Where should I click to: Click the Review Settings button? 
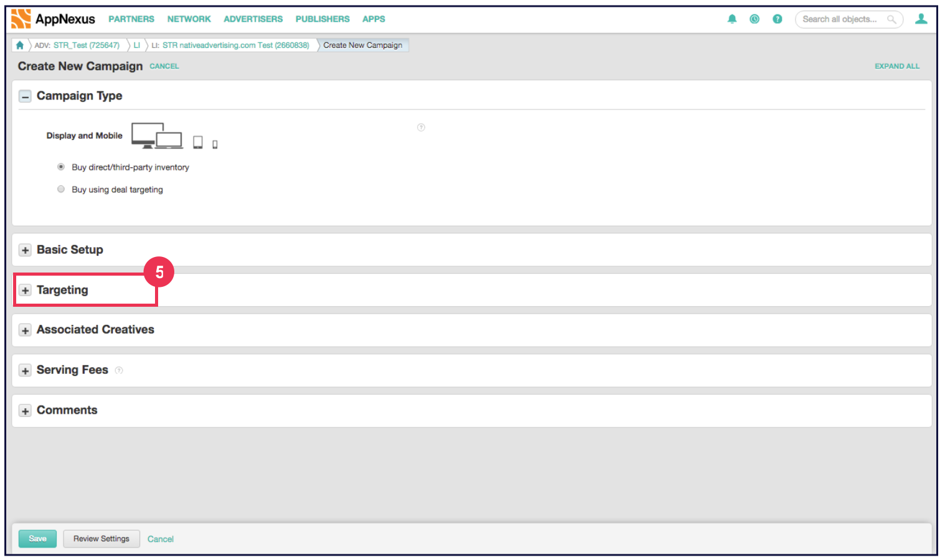[x=101, y=539]
